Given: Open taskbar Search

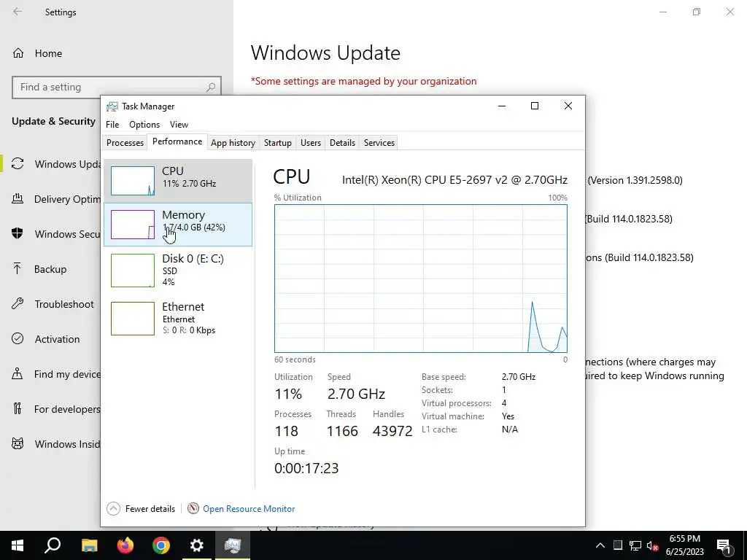Looking at the screenshot, I should (53, 545).
